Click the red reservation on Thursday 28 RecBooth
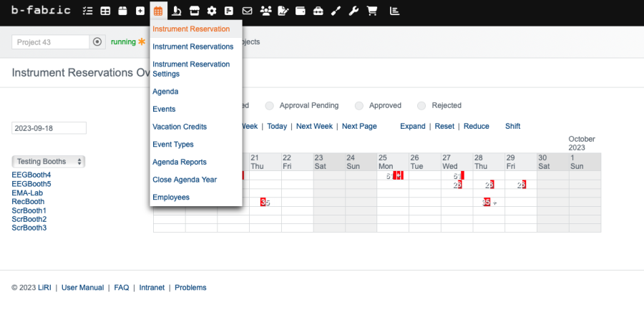This screenshot has width=644, height=335. point(487,203)
